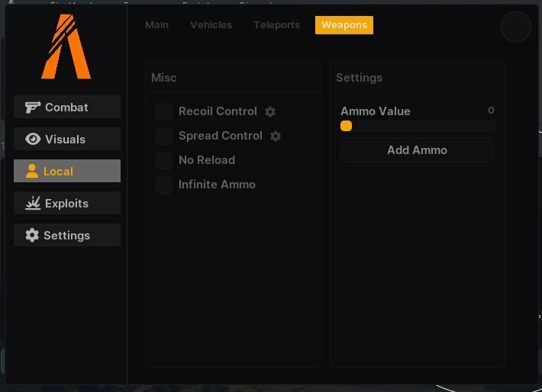Viewport: 542px width, 392px height.
Task: Click the round avatar circle top right
Action: (x=516, y=27)
